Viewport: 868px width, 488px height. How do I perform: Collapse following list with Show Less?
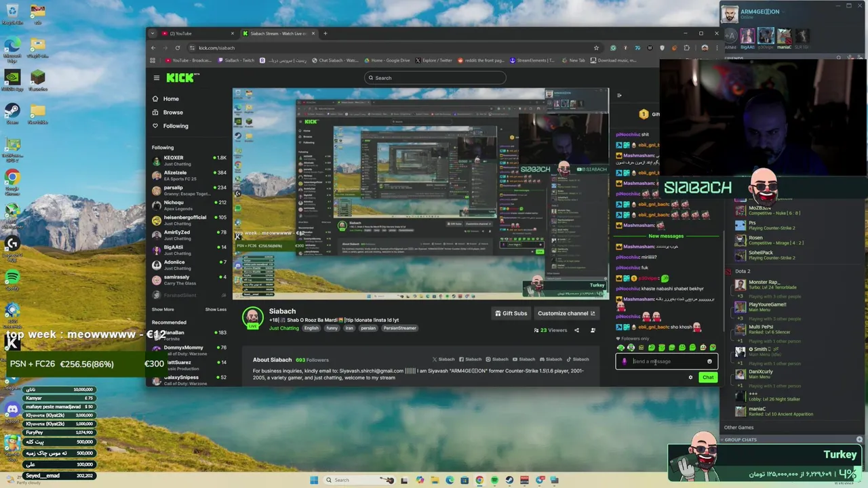216,310
